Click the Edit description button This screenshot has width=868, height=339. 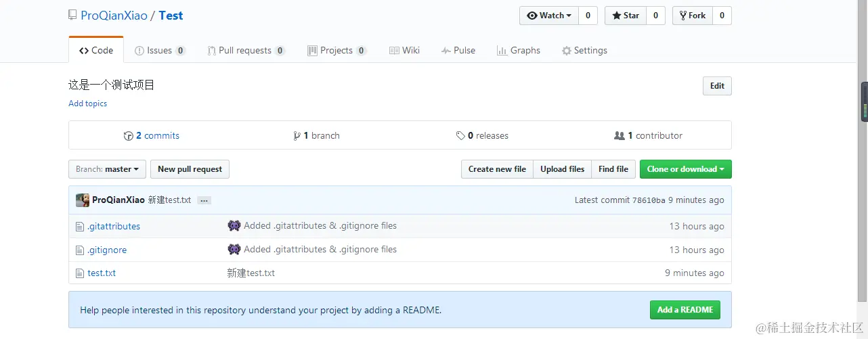click(717, 86)
